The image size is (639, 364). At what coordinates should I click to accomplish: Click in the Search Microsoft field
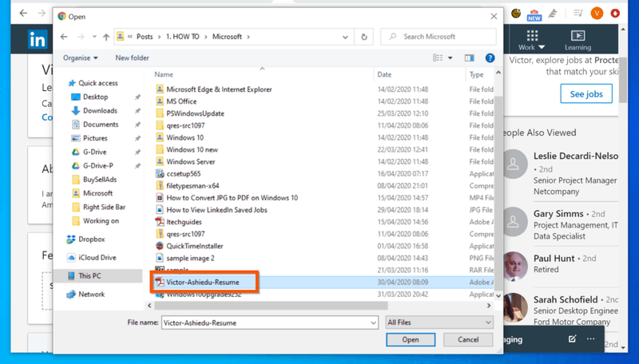click(x=439, y=37)
